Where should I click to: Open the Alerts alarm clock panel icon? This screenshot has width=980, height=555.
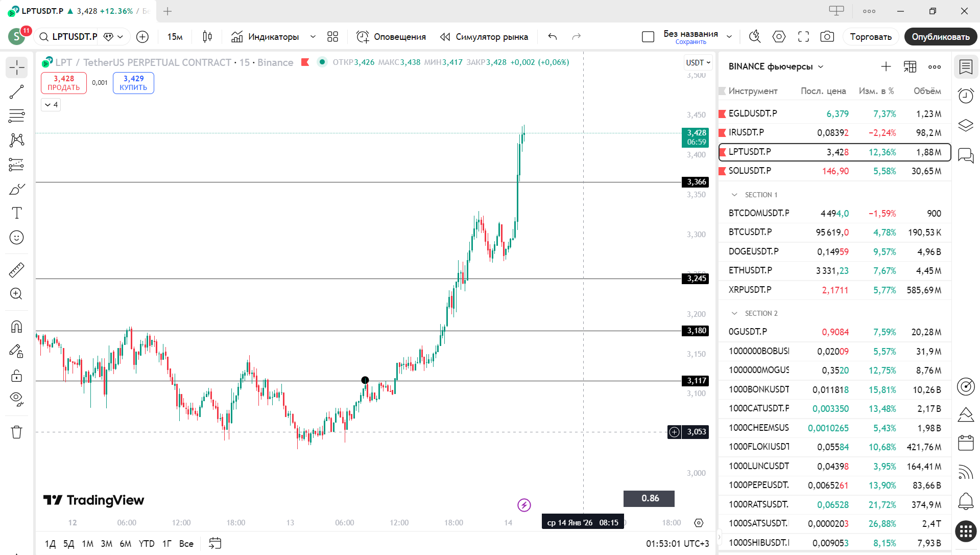pyautogui.click(x=965, y=96)
